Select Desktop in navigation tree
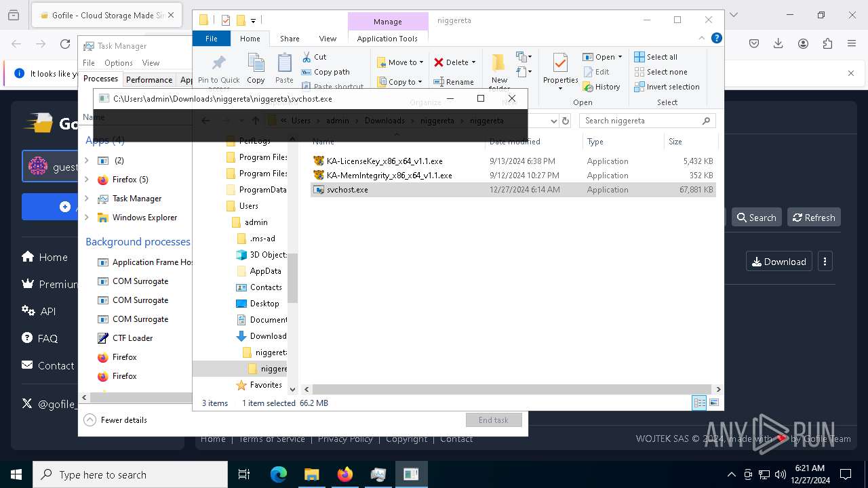This screenshot has height=488, width=868. point(258,304)
